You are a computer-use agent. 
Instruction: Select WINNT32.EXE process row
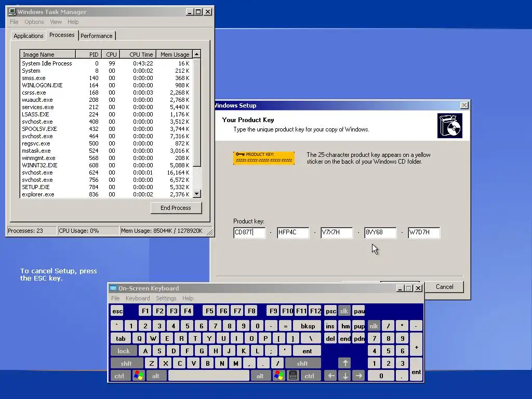click(106, 165)
